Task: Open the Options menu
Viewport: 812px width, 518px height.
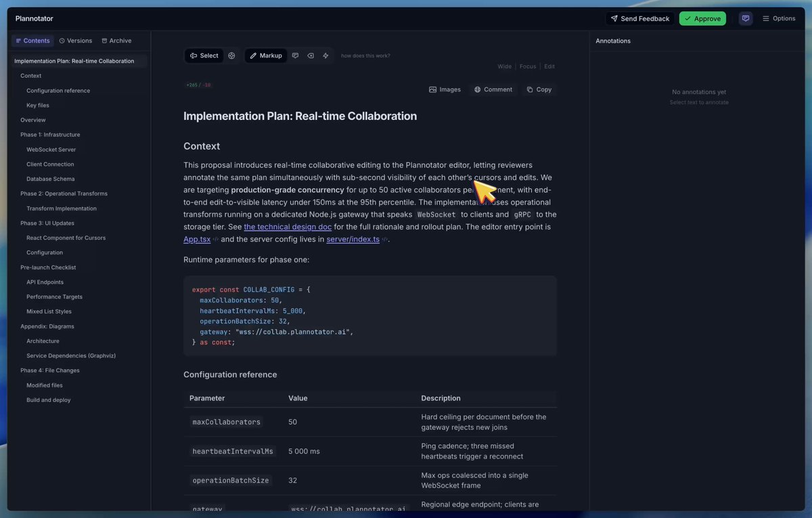Action: (779, 18)
